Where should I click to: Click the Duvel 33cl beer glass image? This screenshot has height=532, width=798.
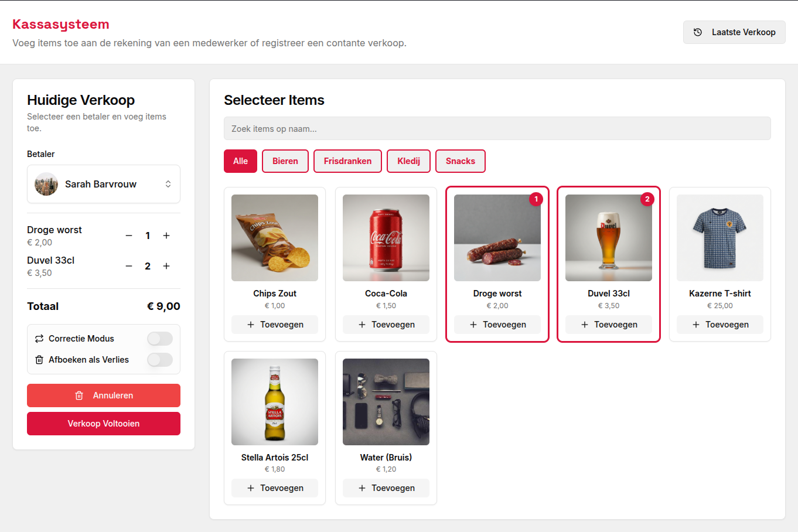pos(609,238)
